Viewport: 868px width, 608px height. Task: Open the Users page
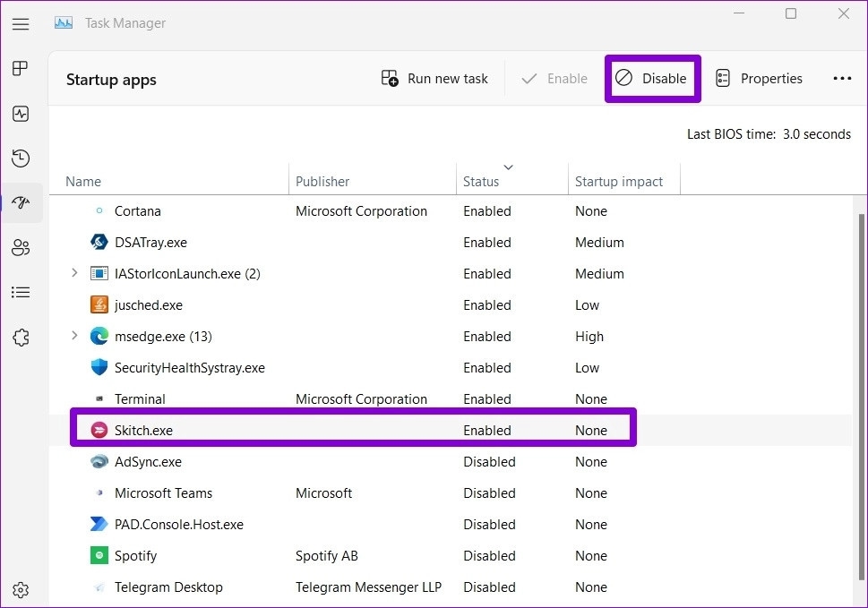pos(21,247)
